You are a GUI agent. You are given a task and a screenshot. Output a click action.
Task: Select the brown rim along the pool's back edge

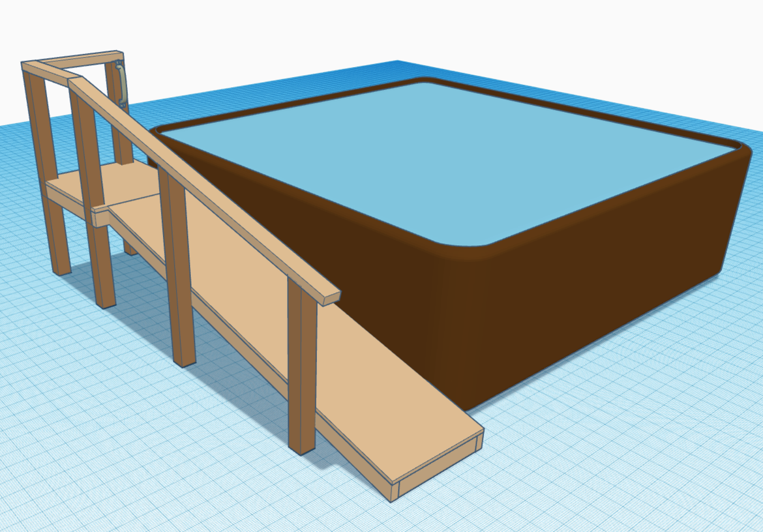587,106
